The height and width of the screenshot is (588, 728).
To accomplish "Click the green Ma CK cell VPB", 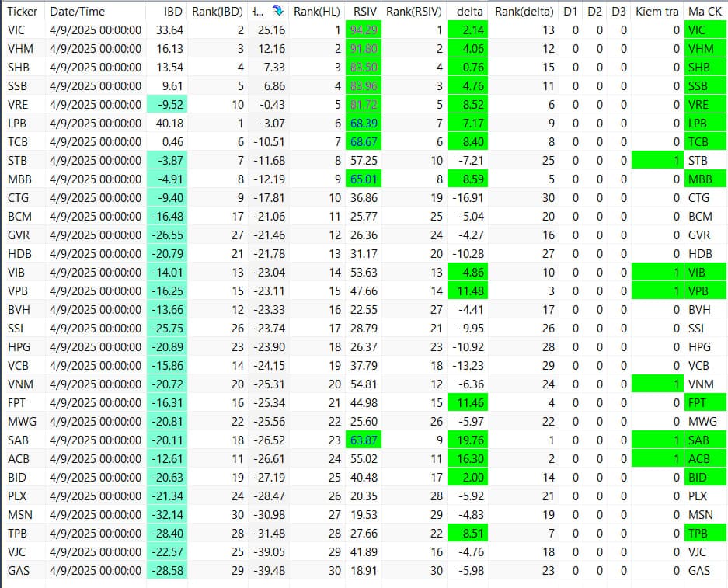I will (x=705, y=291).
